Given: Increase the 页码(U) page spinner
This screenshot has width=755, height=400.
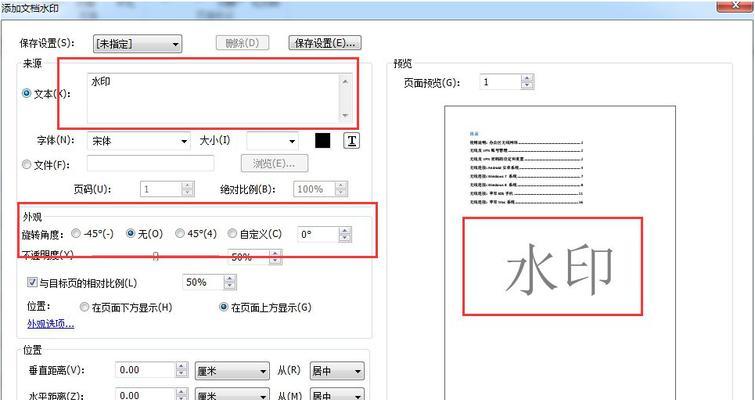Looking at the screenshot, I should [188, 185].
